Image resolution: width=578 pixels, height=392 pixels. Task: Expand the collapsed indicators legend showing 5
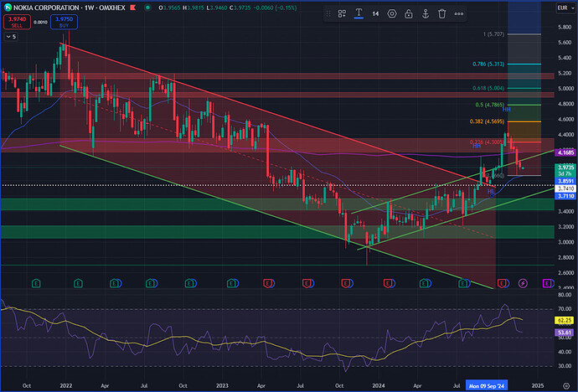coord(11,37)
